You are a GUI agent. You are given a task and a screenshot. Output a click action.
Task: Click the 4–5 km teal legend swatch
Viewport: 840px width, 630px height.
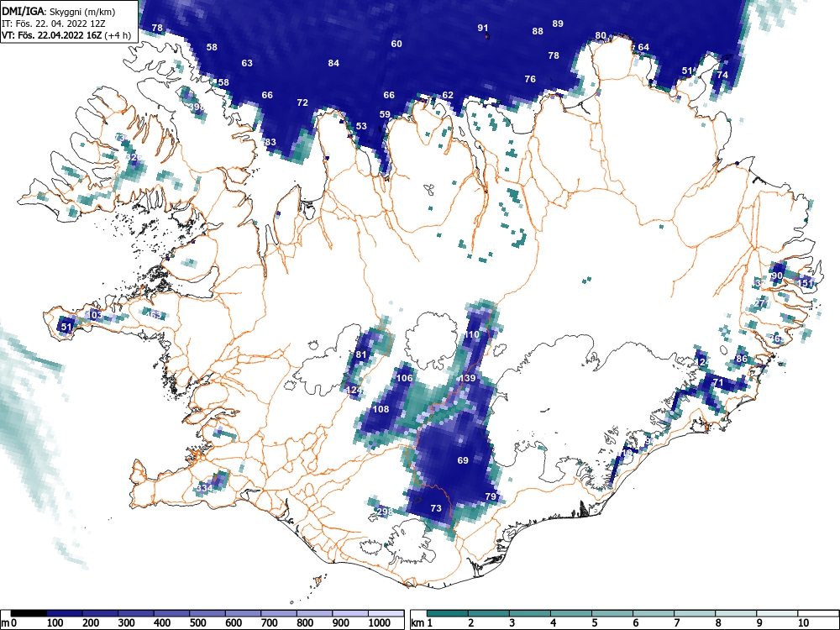pyautogui.click(x=571, y=613)
